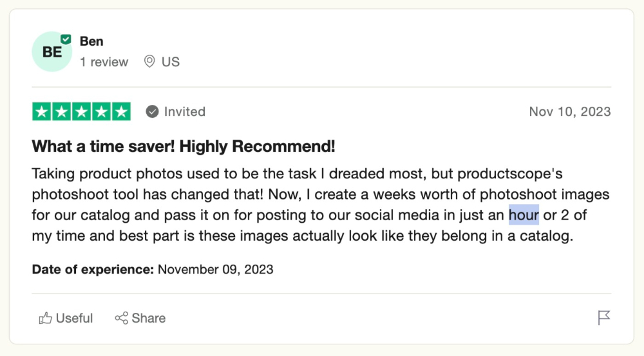Click the Date of experience November 09 text

pos(153,269)
